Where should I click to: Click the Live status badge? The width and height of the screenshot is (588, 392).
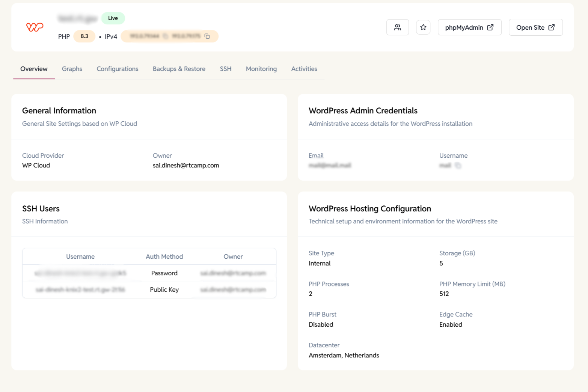click(x=113, y=18)
